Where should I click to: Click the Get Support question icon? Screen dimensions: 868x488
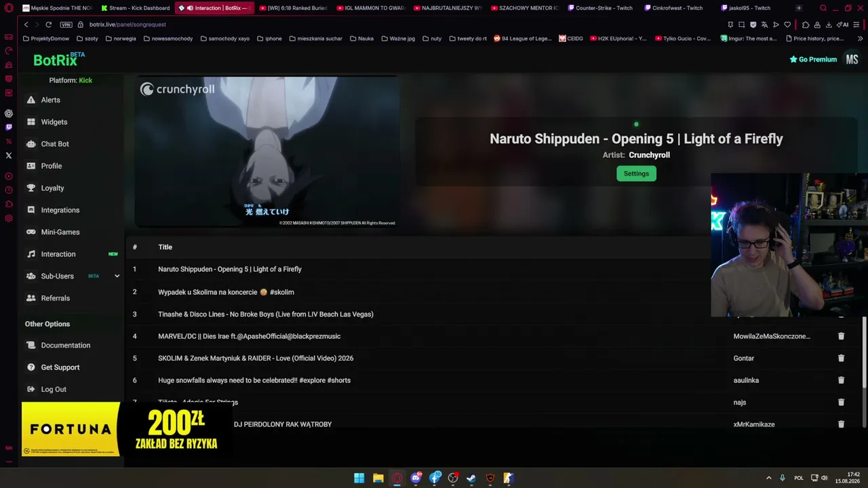[x=31, y=367]
